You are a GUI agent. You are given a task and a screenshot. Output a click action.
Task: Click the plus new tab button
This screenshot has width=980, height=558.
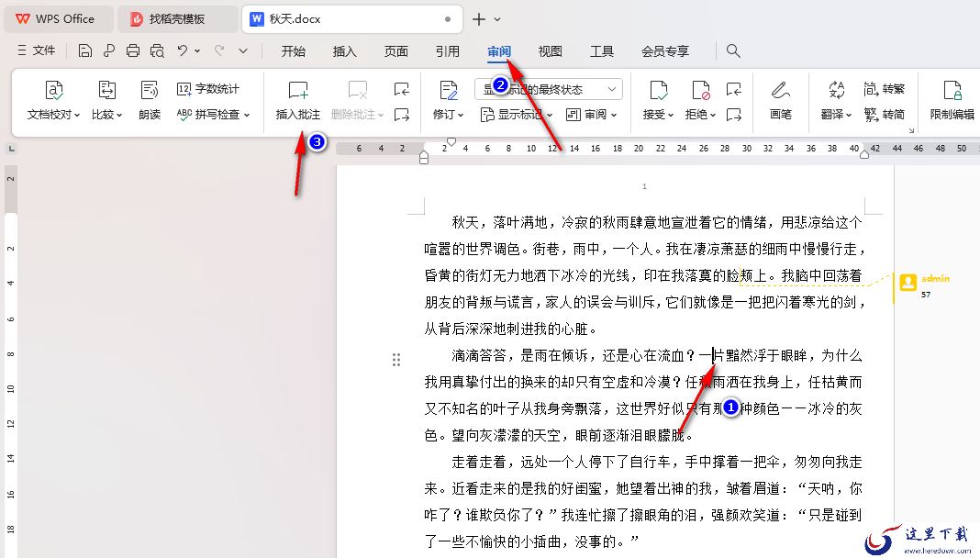tap(479, 19)
